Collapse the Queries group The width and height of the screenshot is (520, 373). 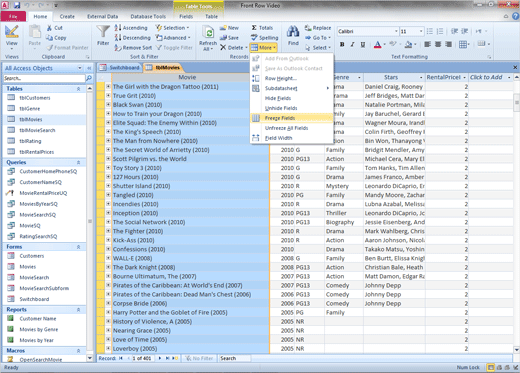(x=78, y=162)
